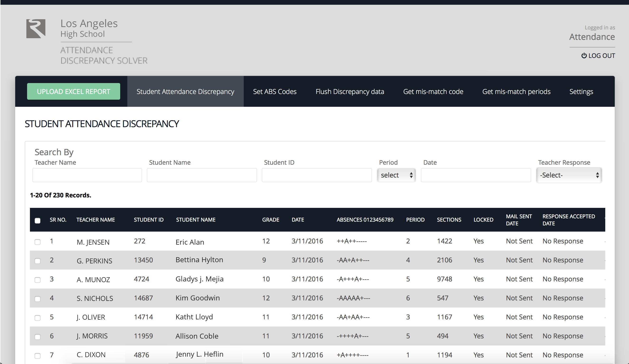Click the Logged in as Attendance username
Screen dimensions: 629x364
tap(592, 37)
